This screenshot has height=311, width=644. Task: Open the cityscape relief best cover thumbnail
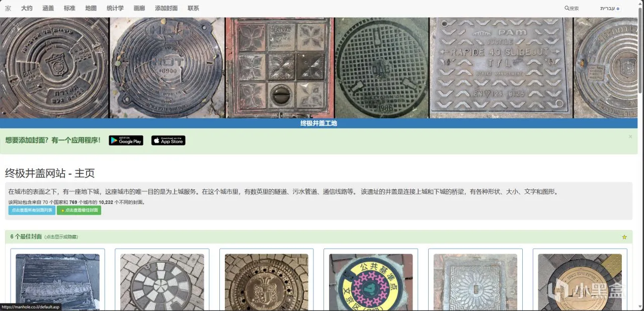[x=57, y=282]
